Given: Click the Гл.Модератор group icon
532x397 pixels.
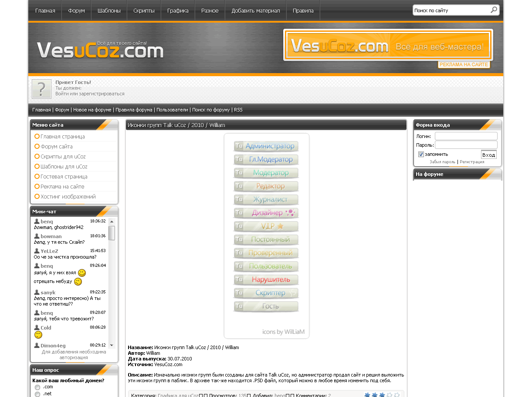Looking at the screenshot, I should coord(266,160).
